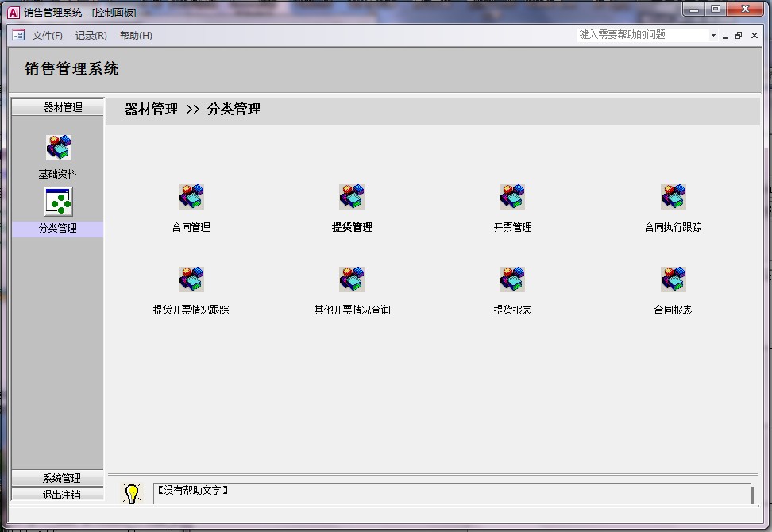This screenshot has height=532, width=772.
Task: Select the 分类管理 sidebar icon
Action: tap(59, 202)
